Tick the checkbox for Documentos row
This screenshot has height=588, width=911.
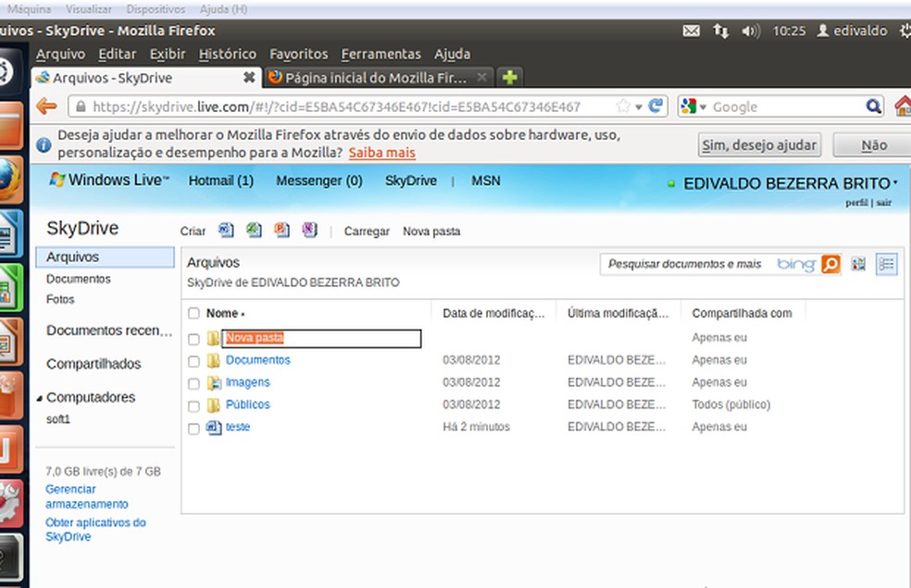[x=193, y=361]
